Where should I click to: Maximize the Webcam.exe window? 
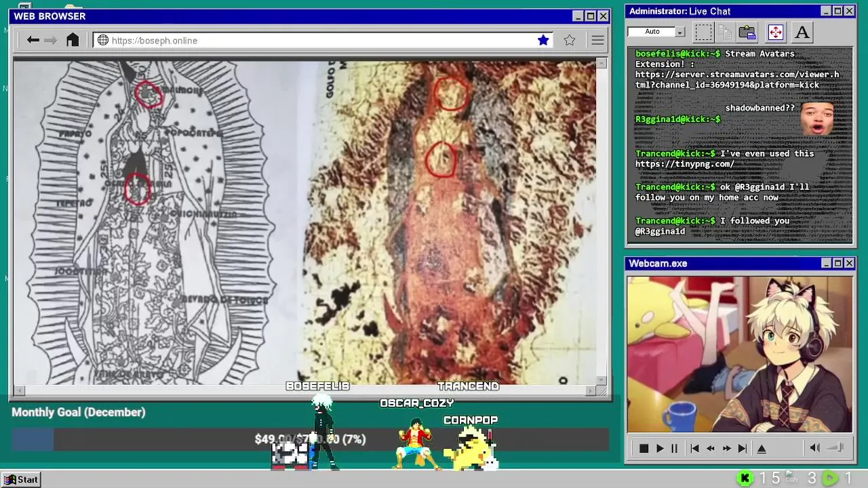tap(837, 263)
